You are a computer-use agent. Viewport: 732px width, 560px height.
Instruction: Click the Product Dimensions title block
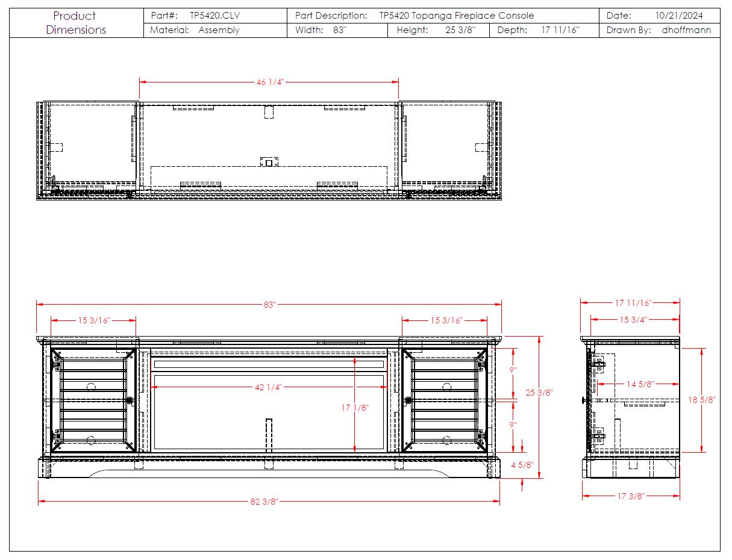tap(76, 23)
